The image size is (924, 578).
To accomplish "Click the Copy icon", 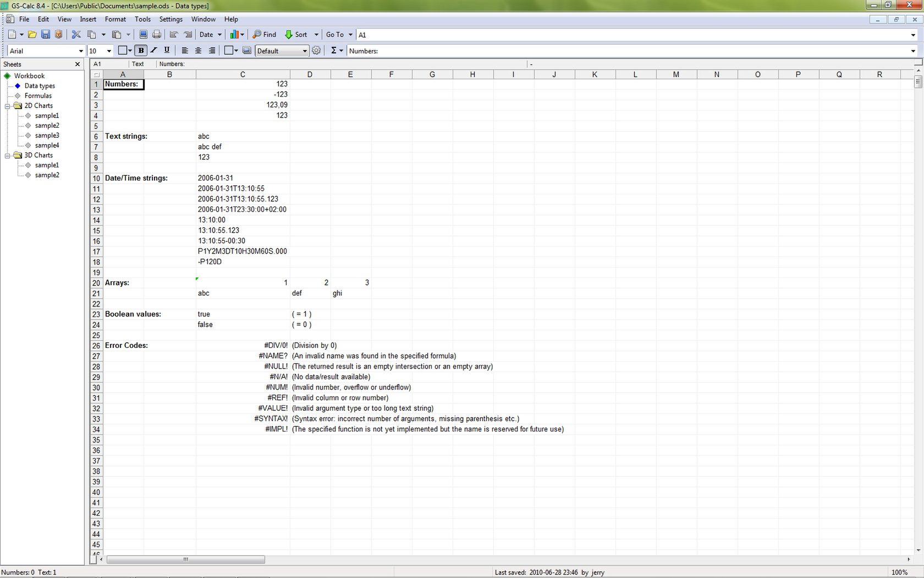I will point(92,34).
